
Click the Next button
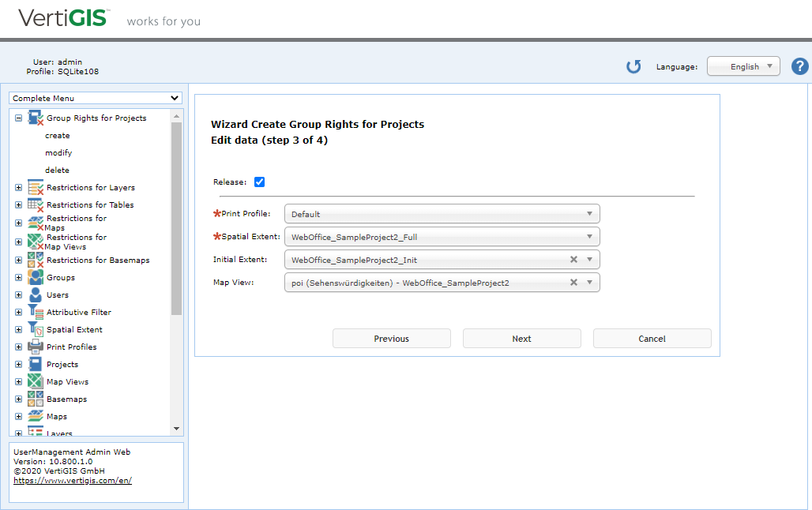pyautogui.click(x=521, y=338)
